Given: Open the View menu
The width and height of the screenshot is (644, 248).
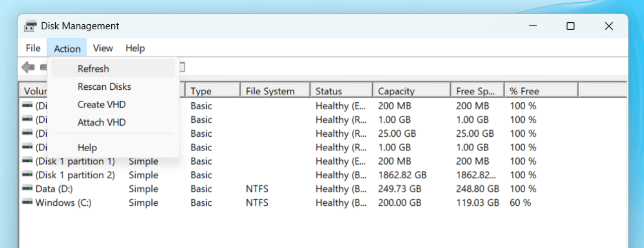Looking at the screenshot, I should click(103, 48).
